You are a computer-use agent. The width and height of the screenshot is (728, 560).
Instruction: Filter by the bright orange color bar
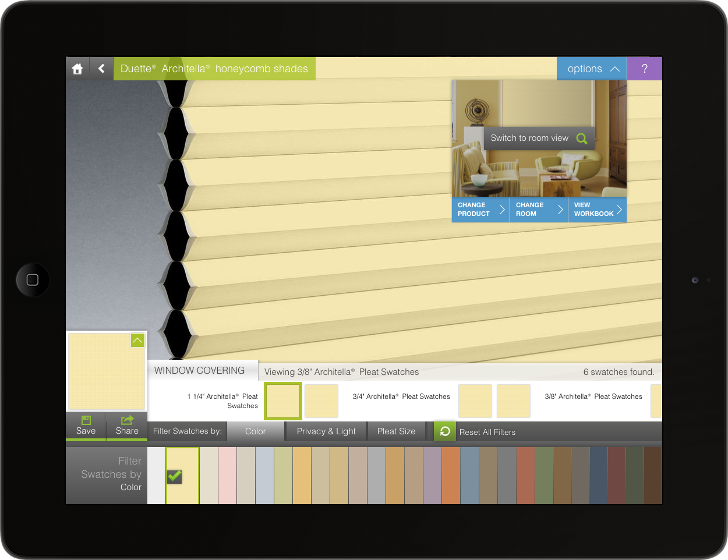(x=451, y=476)
